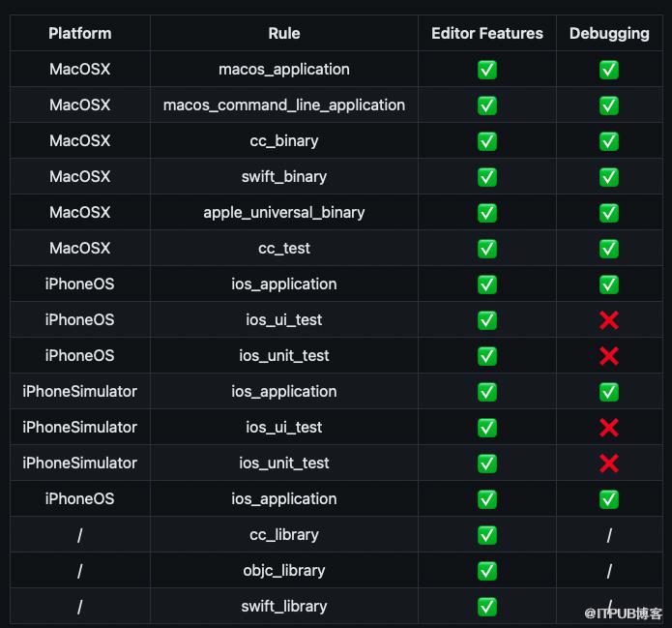Viewport: 672px width, 628px height.
Task: Click Debugging checkmark for cc_test row
Action: coord(608,249)
